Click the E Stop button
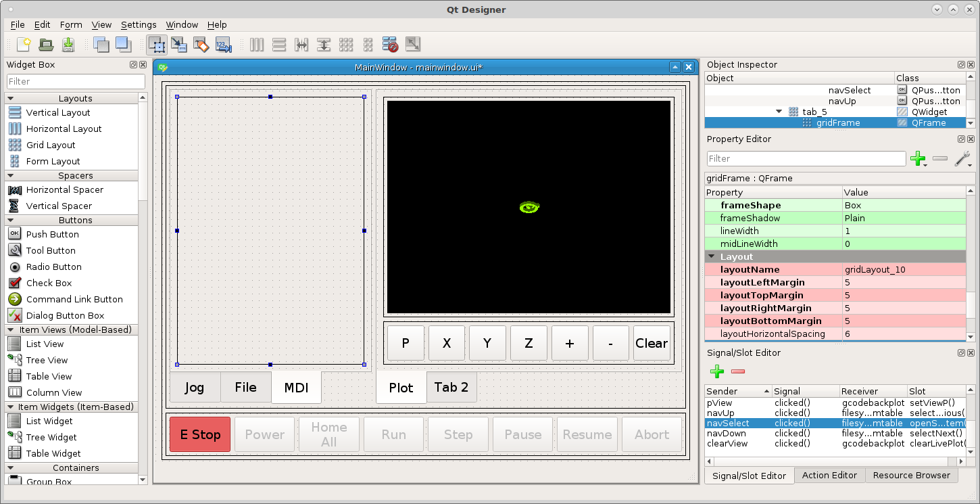Screen dimensions: 980x504 pos(200,434)
